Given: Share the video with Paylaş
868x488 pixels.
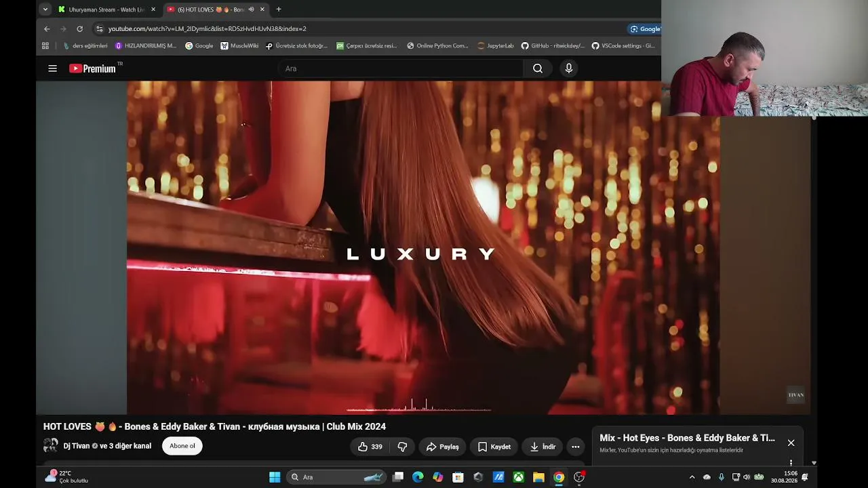Looking at the screenshot, I should pyautogui.click(x=442, y=447).
